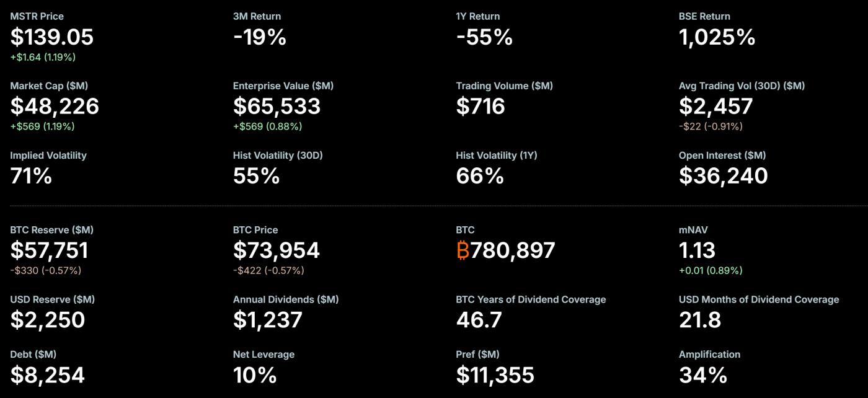
Task: Click Trading Volume value $716
Action: tap(480, 107)
